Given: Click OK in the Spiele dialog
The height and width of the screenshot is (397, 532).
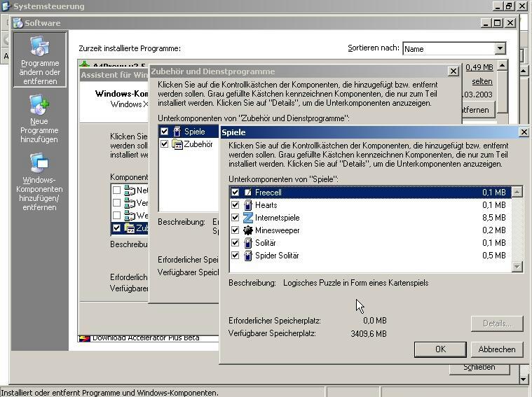Looking at the screenshot, I should point(440,349).
